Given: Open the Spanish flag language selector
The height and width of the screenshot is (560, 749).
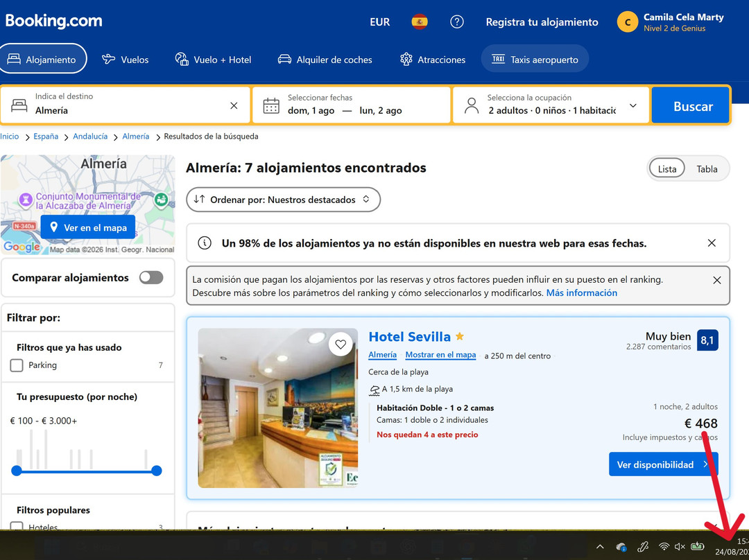Looking at the screenshot, I should click(x=420, y=22).
